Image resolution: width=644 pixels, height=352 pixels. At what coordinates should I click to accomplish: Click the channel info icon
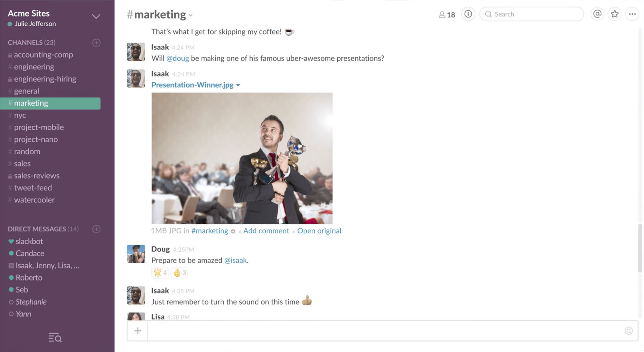[x=468, y=14]
